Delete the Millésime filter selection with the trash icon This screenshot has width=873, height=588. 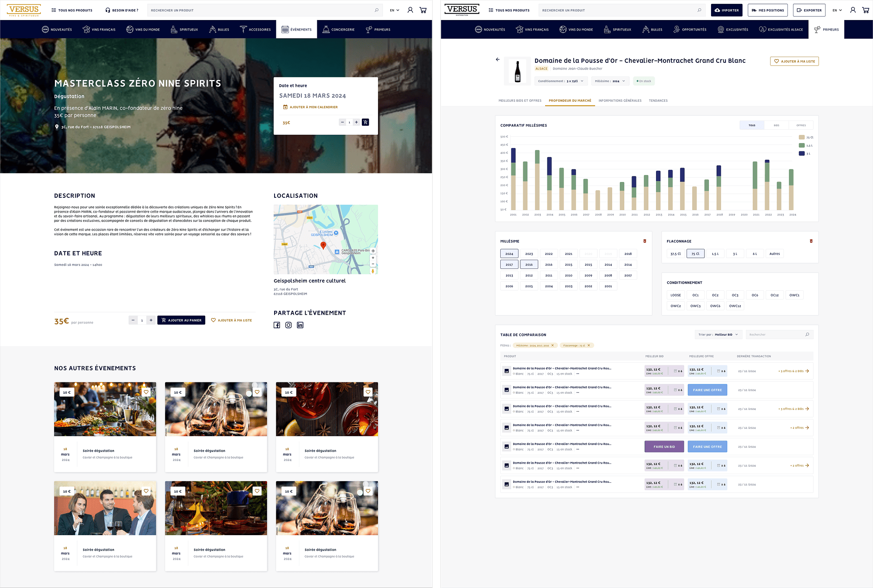645,241
